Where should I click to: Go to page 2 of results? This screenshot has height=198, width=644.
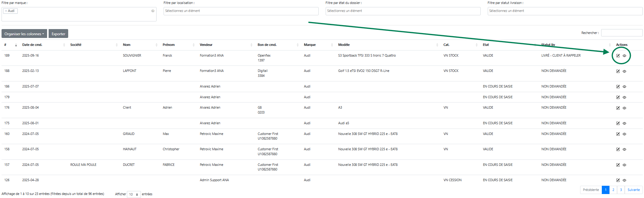click(x=613, y=190)
